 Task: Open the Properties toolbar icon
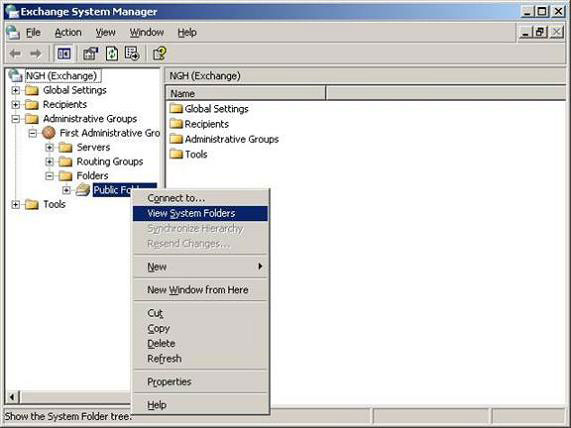[90, 54]
